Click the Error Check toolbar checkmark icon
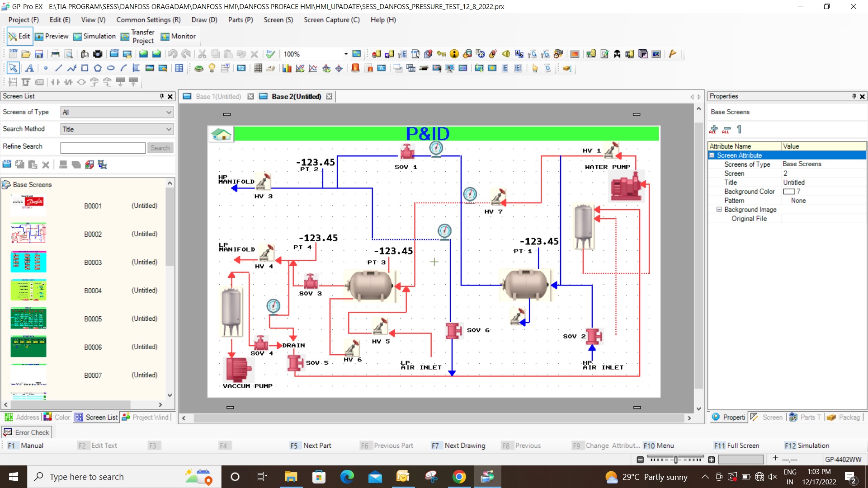 click(x=270, y=54)
